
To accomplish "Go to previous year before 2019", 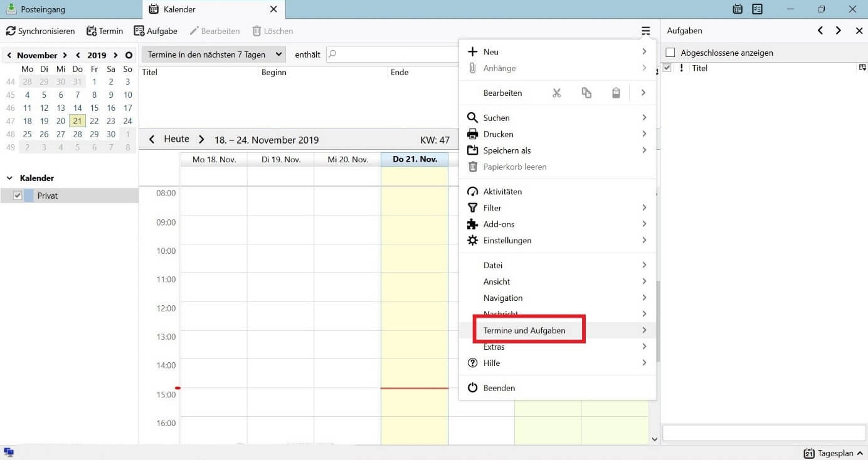I will [78, 55].
